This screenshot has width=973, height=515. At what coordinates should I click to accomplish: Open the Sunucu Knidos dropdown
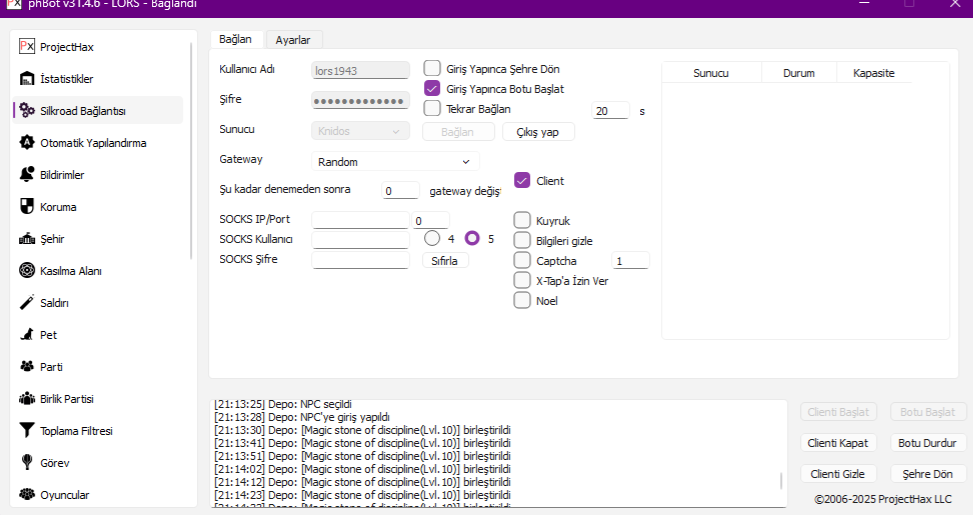360,131
